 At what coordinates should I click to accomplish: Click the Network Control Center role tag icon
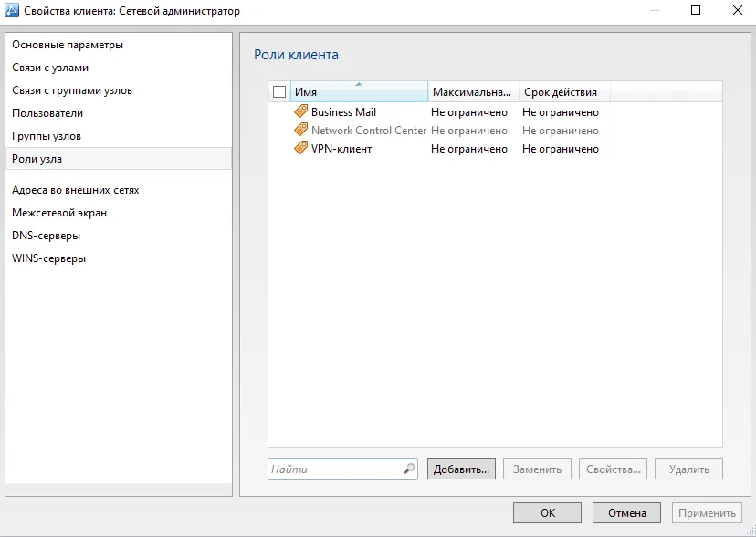coord(301,131)
